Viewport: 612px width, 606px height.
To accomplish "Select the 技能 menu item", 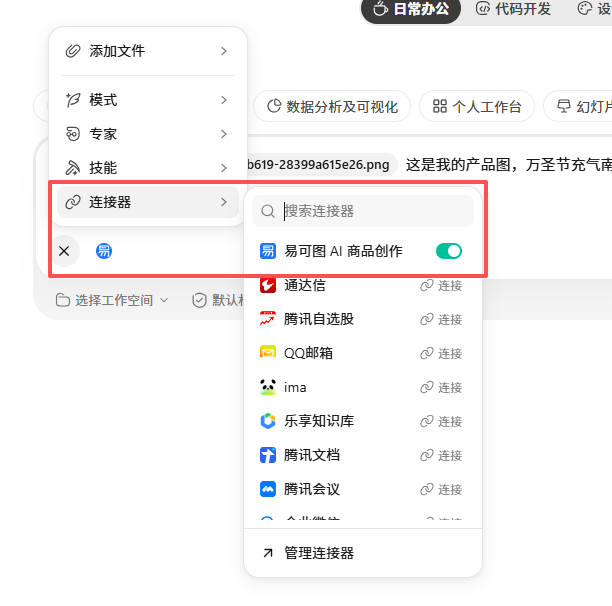I will pyautogui.click(x=148, y=168).
